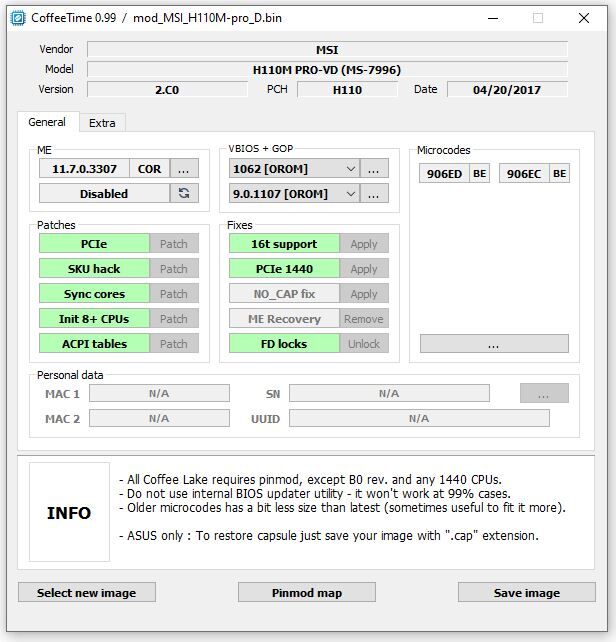This screenshot has height=642, width=616.
Task: Click Patch button for PCIe
Action: (174, 244)
